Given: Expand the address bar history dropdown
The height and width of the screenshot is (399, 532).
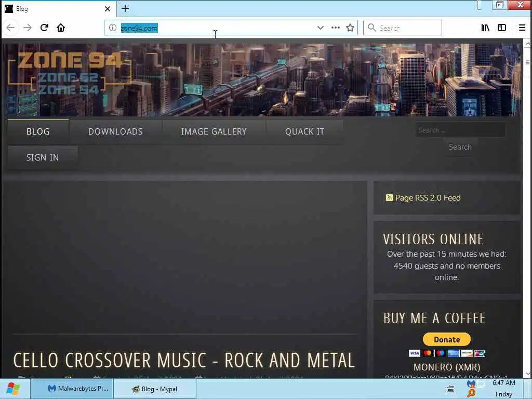Looking at the screenshot, I should coord(320,28).
